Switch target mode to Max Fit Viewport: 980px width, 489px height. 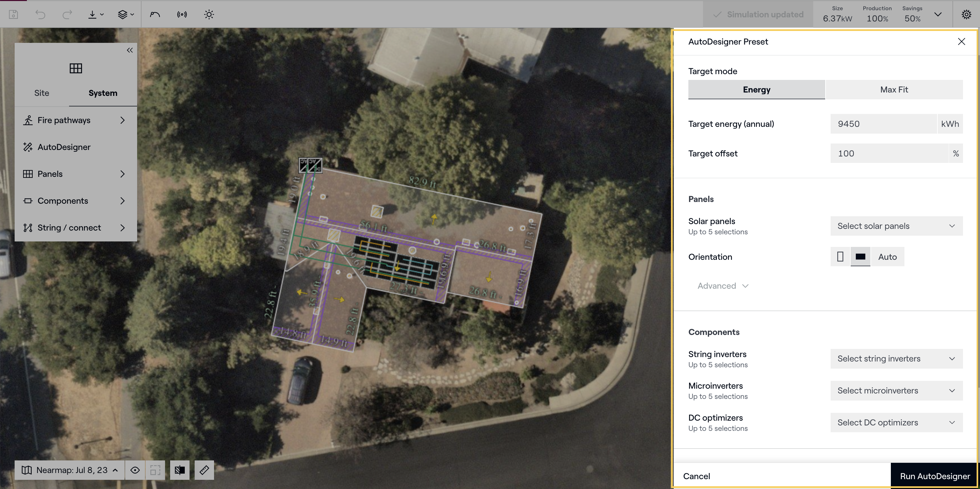(894, 90)
